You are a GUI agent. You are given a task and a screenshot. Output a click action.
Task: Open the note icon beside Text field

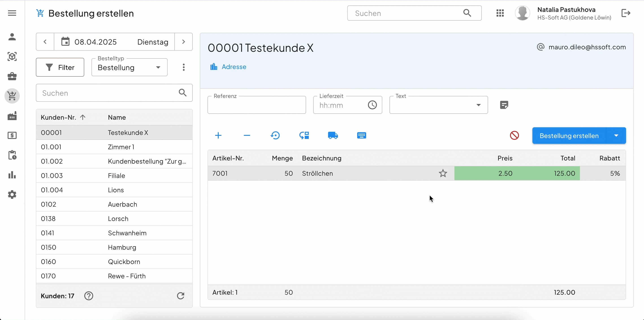504,105
